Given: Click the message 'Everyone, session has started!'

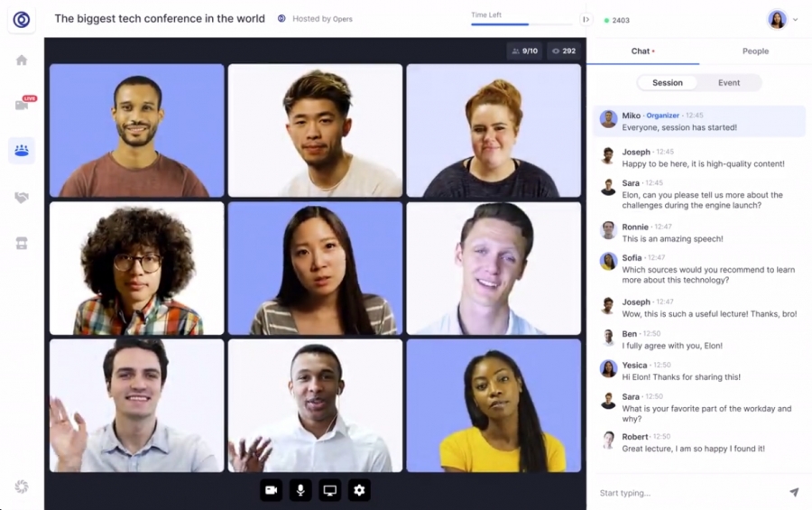Looking at the screenshot, I should click(x=678, y=127).
